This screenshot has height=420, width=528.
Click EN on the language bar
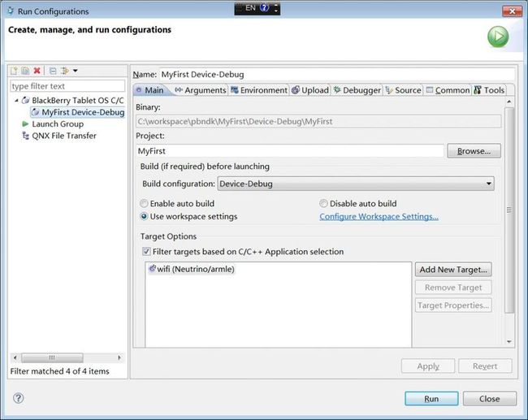tap(250, 8)
